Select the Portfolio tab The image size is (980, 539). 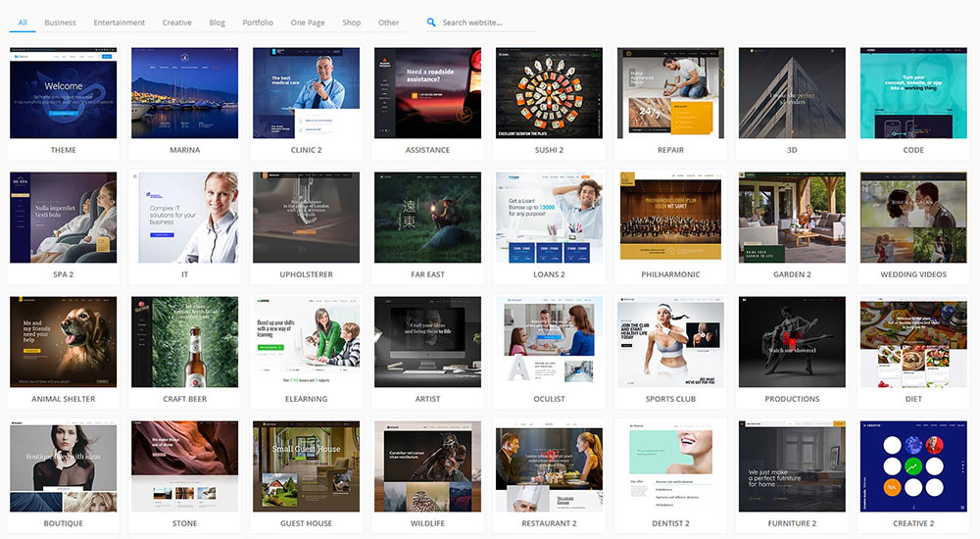[258, 23]
